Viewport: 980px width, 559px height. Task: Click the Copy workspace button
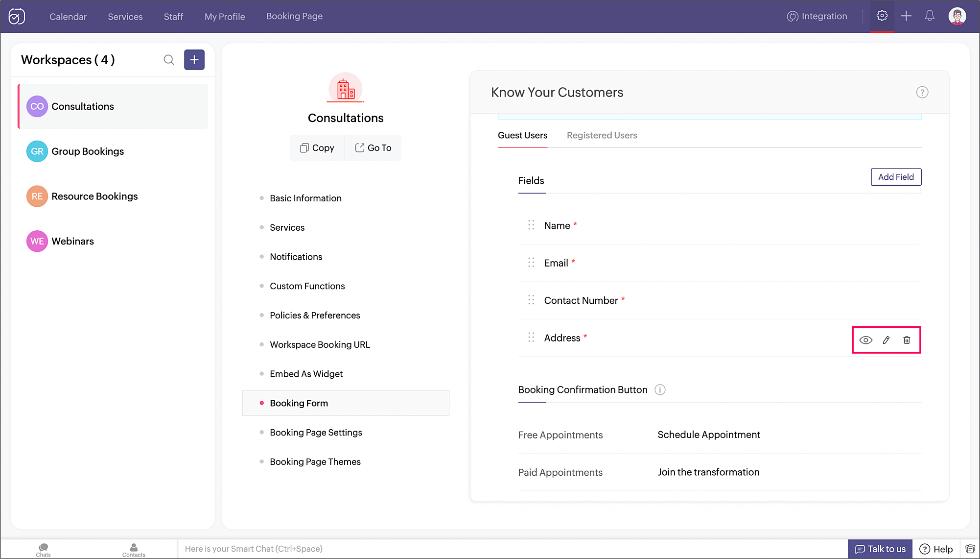tap(317, 148)
